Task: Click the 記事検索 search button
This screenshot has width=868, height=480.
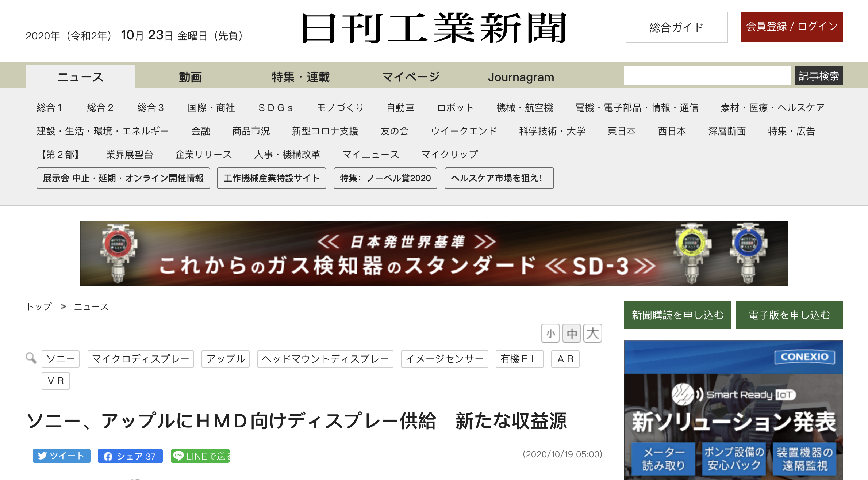Action: (819, 76)
